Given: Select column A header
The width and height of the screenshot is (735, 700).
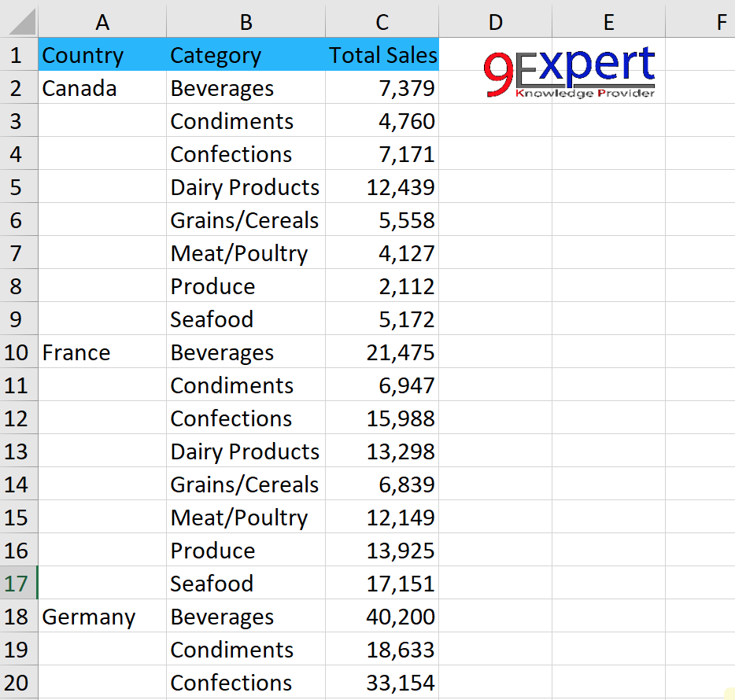Looking at the screenshot, I should [x=102, y=22].
